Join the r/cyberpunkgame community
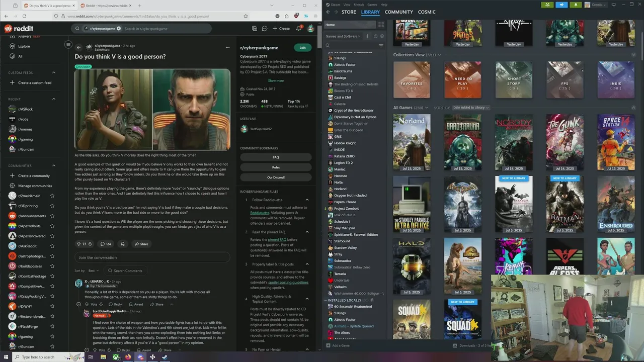The image size is (644, 362). pos(302,48)
